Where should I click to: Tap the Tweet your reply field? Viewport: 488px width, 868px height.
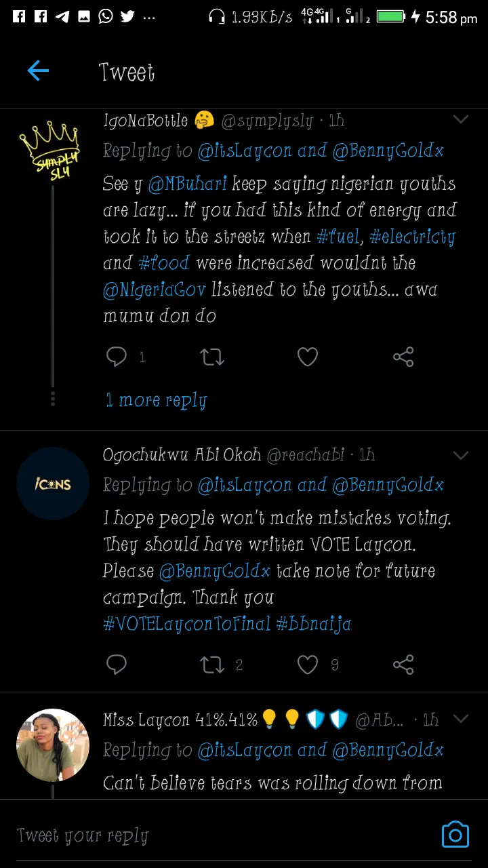click(203, 835)
